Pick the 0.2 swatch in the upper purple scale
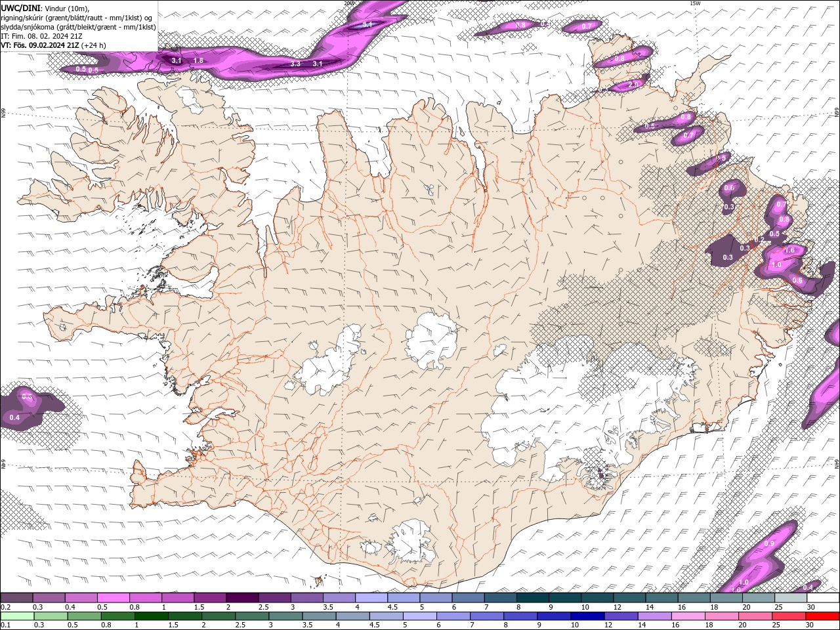 point(16,598)
